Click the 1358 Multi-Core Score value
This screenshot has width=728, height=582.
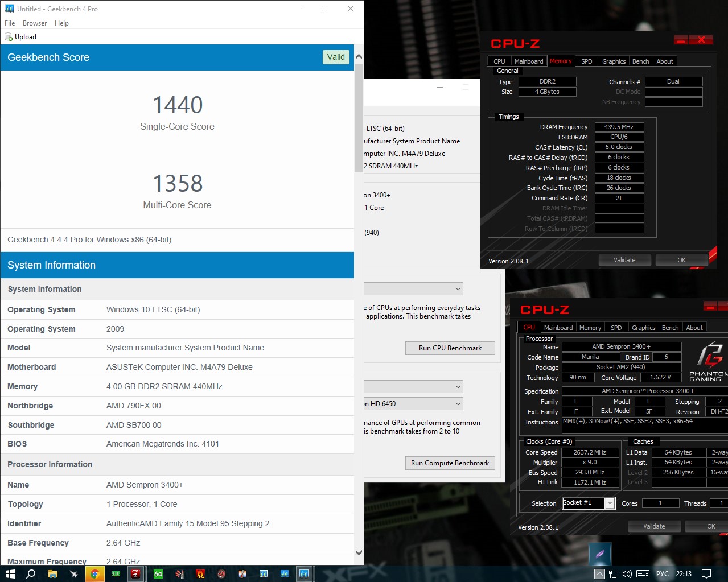tap(178, 184)
